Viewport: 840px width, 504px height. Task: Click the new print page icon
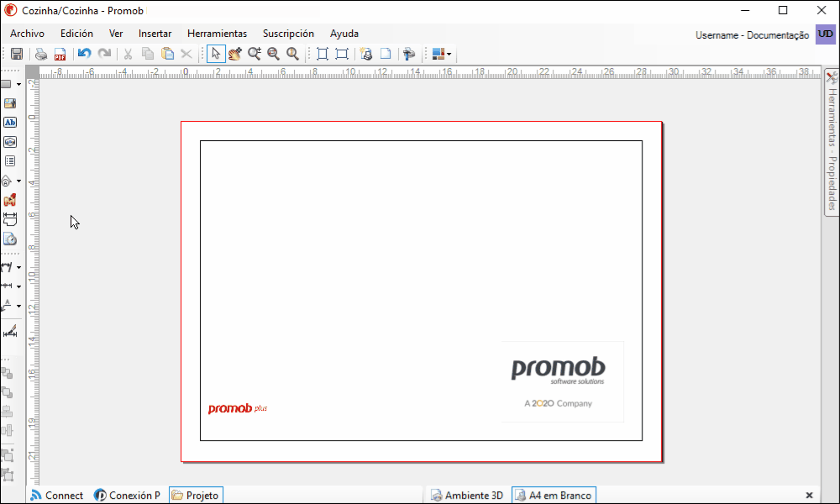tap(366, 54)
